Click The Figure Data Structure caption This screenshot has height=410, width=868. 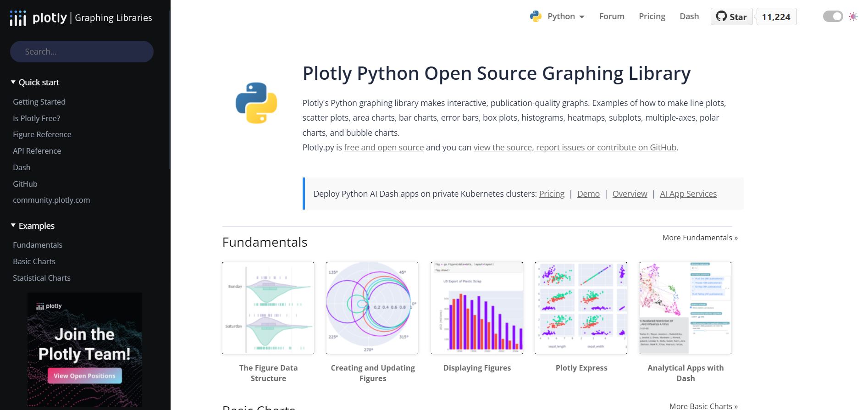tap(268, 373)
